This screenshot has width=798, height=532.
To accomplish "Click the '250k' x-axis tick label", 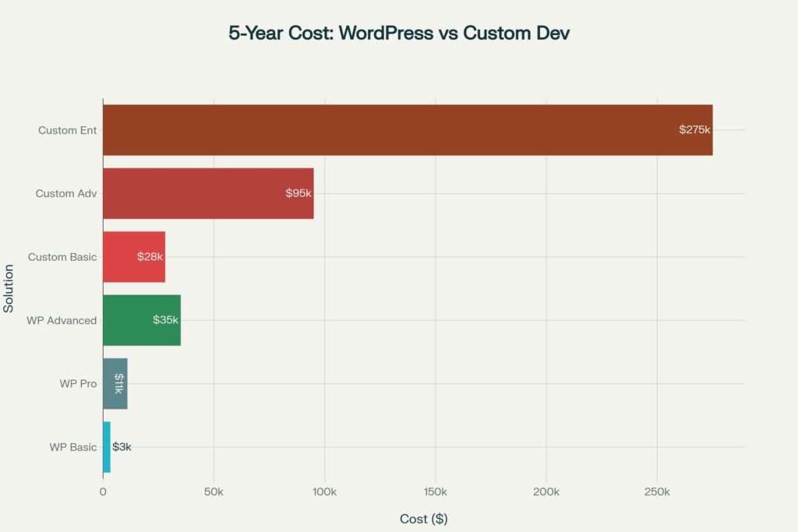I will click(x=657, y=491).
